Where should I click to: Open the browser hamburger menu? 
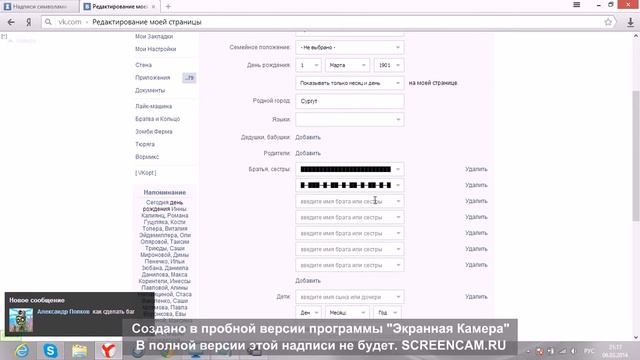point(576,5)
